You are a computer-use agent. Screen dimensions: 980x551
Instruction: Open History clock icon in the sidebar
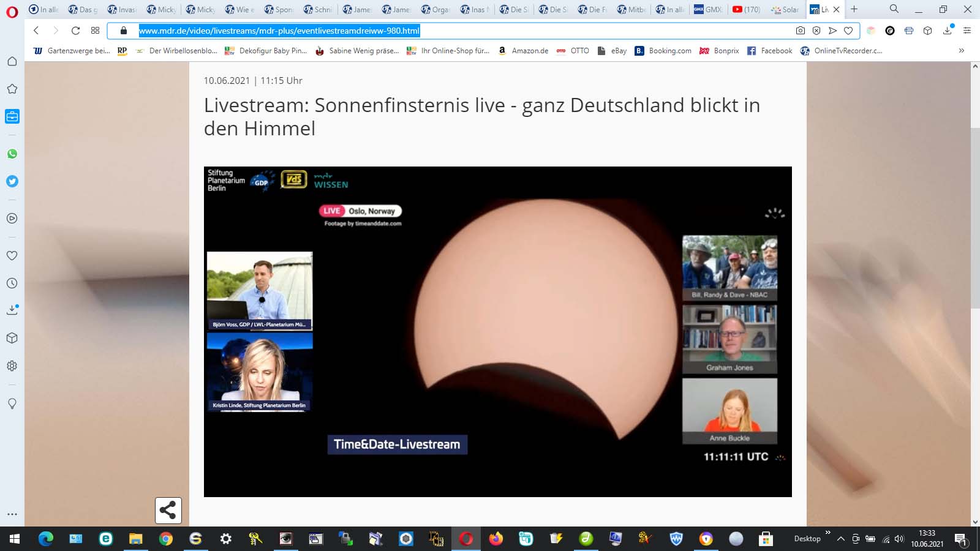12,283
